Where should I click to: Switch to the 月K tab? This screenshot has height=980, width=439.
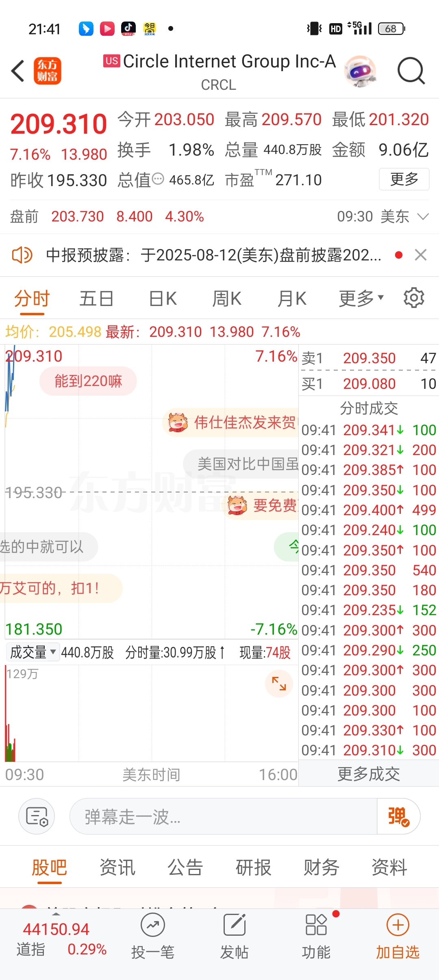(x=291, y=299)
